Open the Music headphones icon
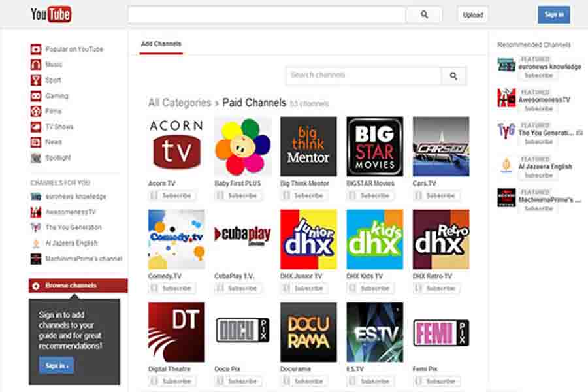Viewport: 588px width, 392px height. [x=36, y=65]
